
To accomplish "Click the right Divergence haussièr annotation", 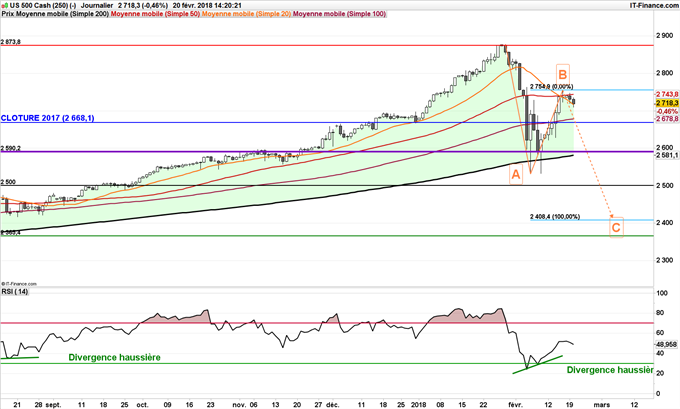I will tap(610, 370).
